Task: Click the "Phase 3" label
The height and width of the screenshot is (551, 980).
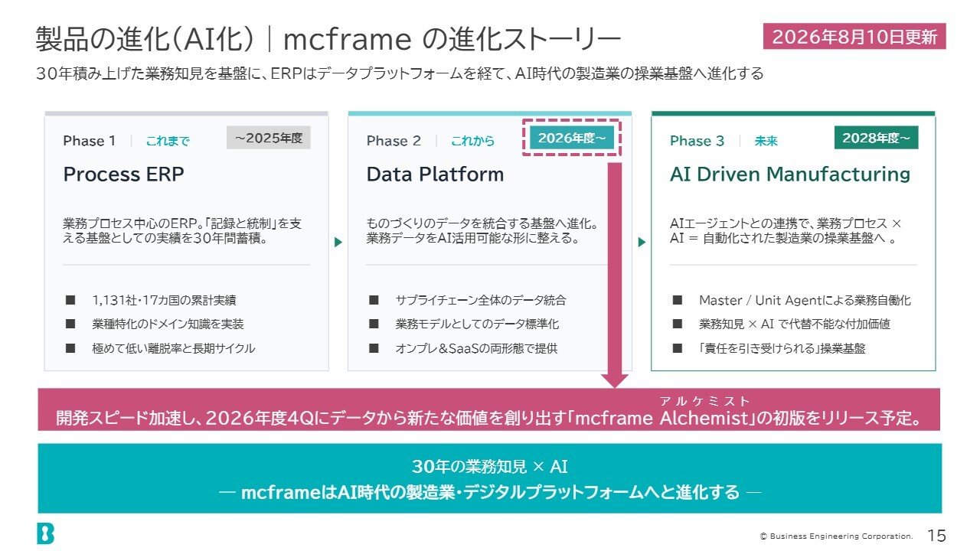Action: 697,141
